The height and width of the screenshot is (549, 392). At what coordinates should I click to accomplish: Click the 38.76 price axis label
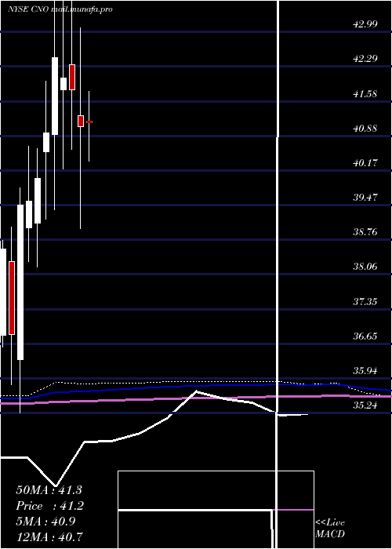coord(365,232)
